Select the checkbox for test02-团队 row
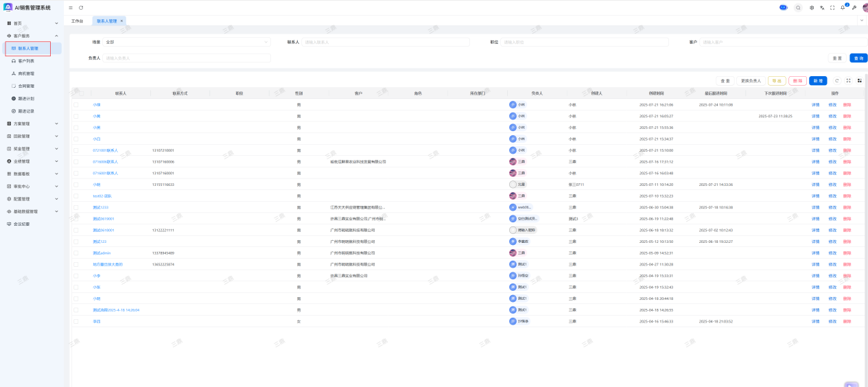 76,196
